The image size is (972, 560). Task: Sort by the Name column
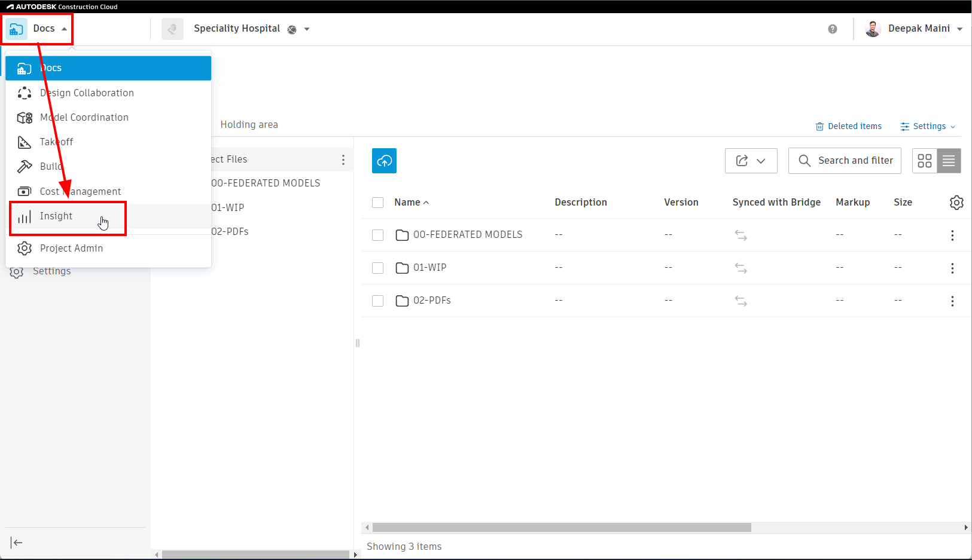pos(412,203)
